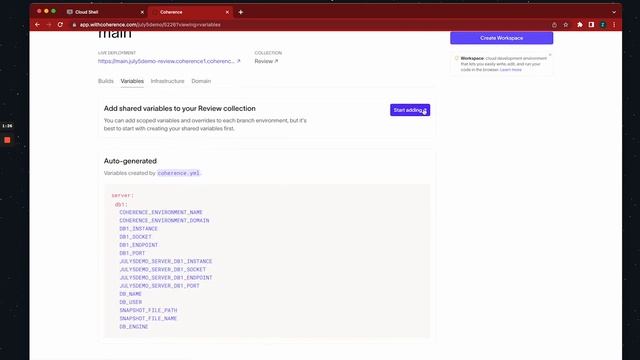Close the Cloud Shell tab
The image size is (640, 360).
(x=142, y=12)
